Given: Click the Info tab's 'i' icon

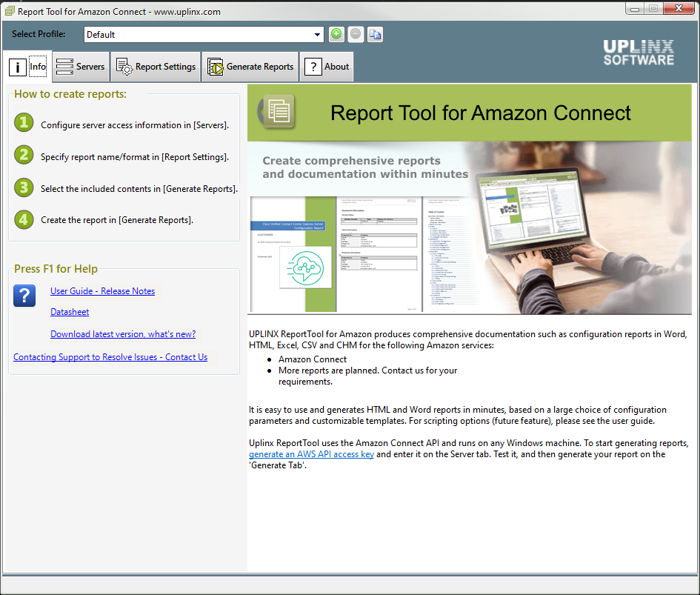Looking at the screenshot, I should [18, 67].
